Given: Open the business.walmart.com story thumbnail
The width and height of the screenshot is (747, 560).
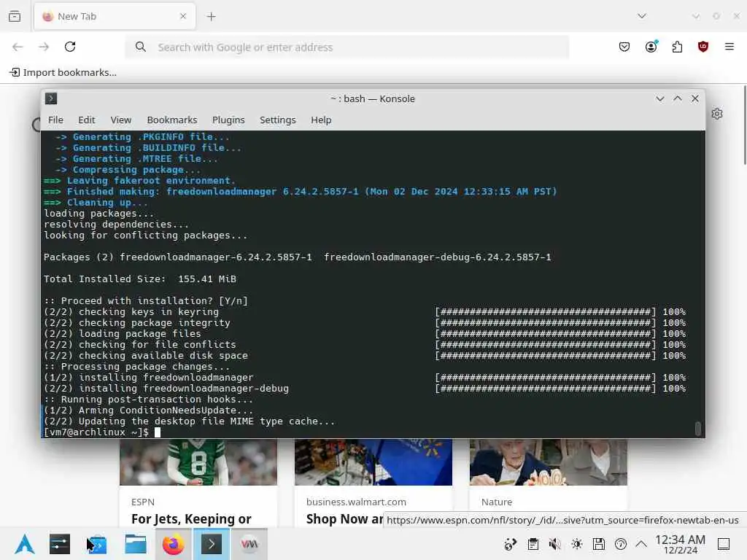Looking at the screenshot, I should click(373, 462).
